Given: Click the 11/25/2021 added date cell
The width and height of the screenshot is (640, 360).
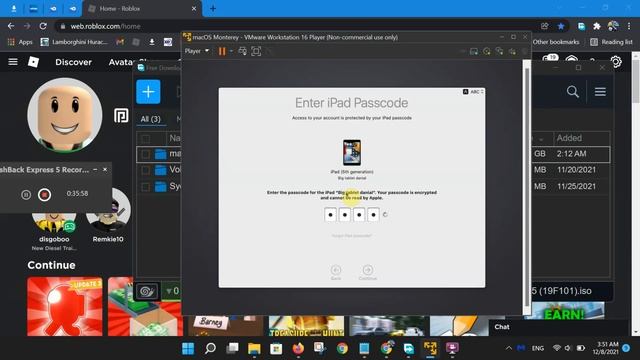Looking at the screenshot, I should pyautogui.click(x=576, y=186).
